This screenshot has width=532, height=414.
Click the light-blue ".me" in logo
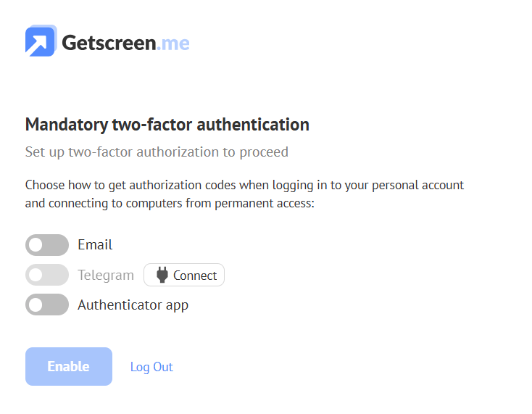(x=174, y=43)
